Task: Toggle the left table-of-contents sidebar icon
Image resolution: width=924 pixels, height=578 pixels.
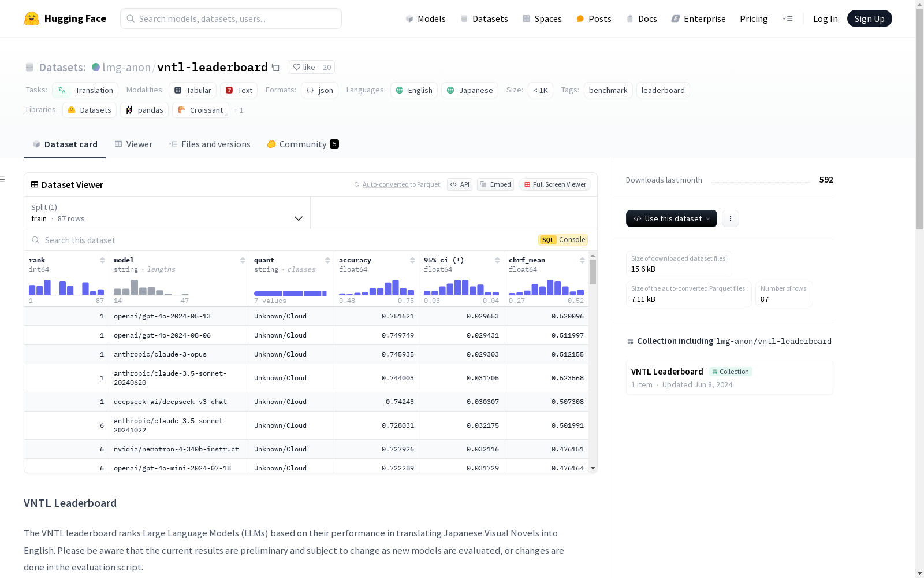Action: coord(2,179)
